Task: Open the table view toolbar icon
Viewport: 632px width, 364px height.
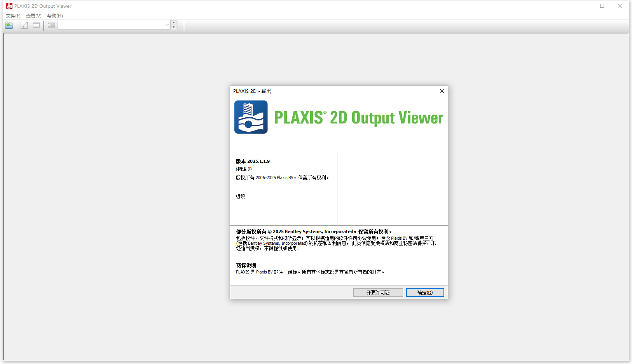Action: click(36, 25)
